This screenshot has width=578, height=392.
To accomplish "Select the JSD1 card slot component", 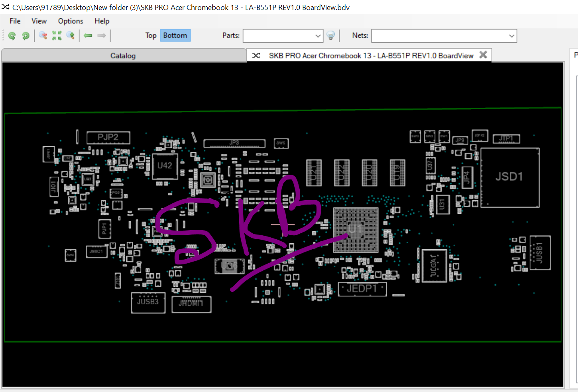I will click(510, 177).
